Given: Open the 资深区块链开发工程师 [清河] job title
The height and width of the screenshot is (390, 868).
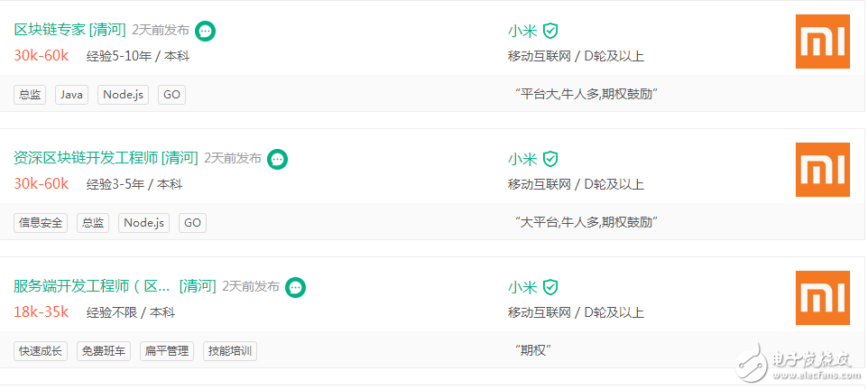Looking at the screenshot, I should [x=106, y=159].
